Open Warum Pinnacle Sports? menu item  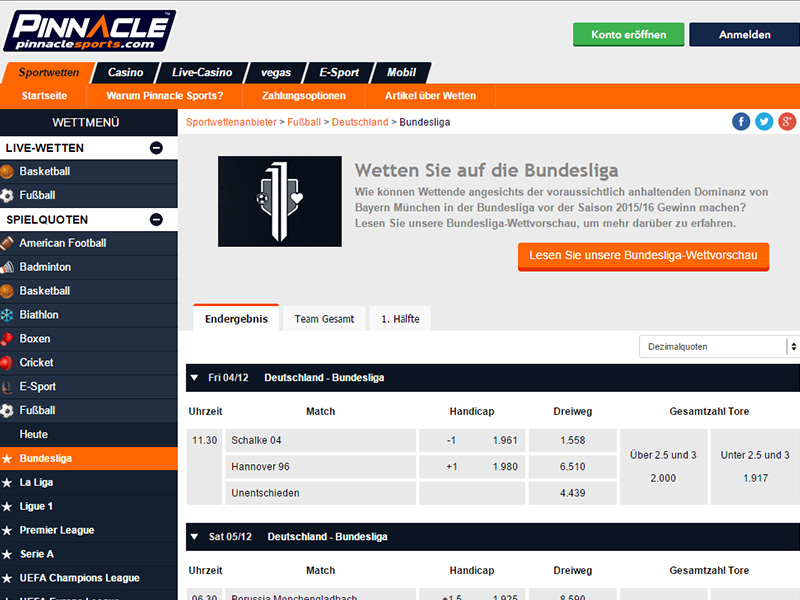(x=165, y=95)
